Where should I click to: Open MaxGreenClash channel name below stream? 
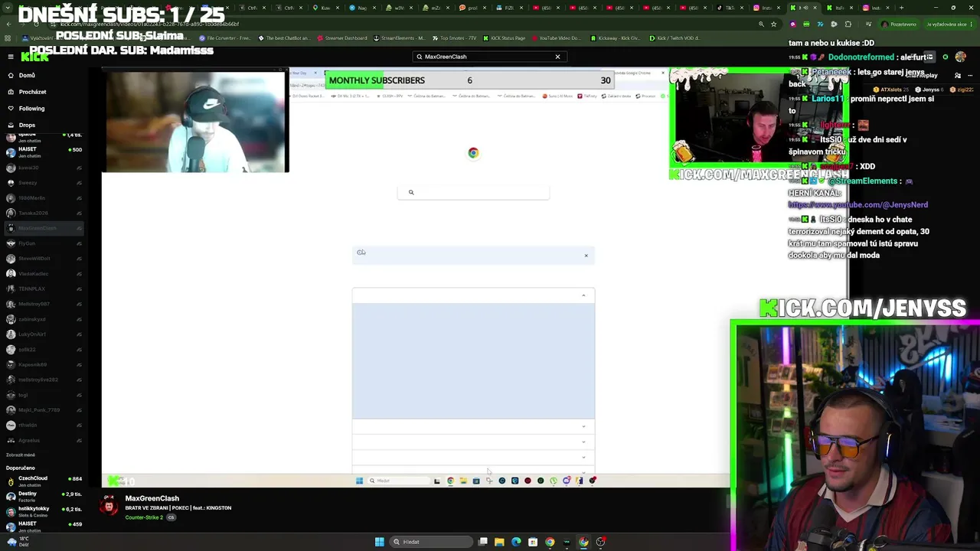pos(152,498)
